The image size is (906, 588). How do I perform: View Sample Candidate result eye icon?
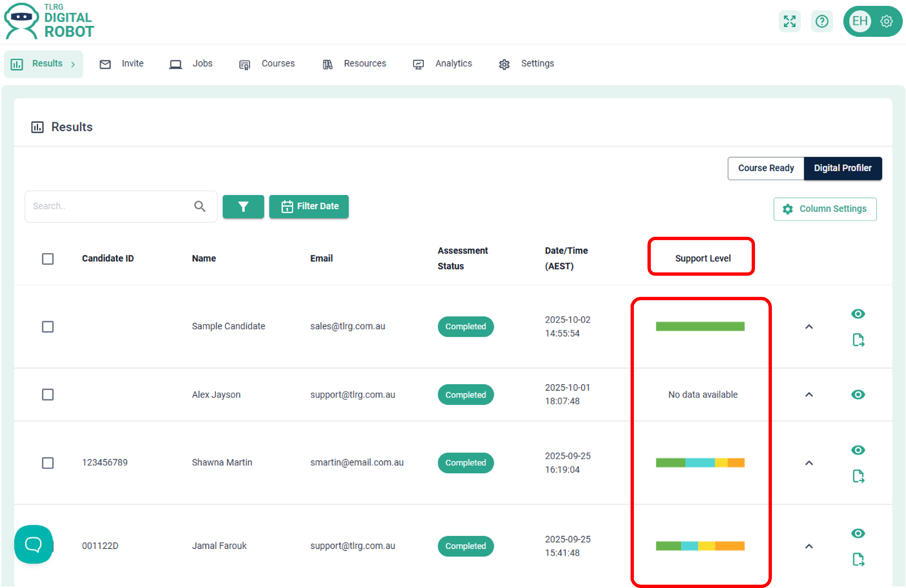858,313
